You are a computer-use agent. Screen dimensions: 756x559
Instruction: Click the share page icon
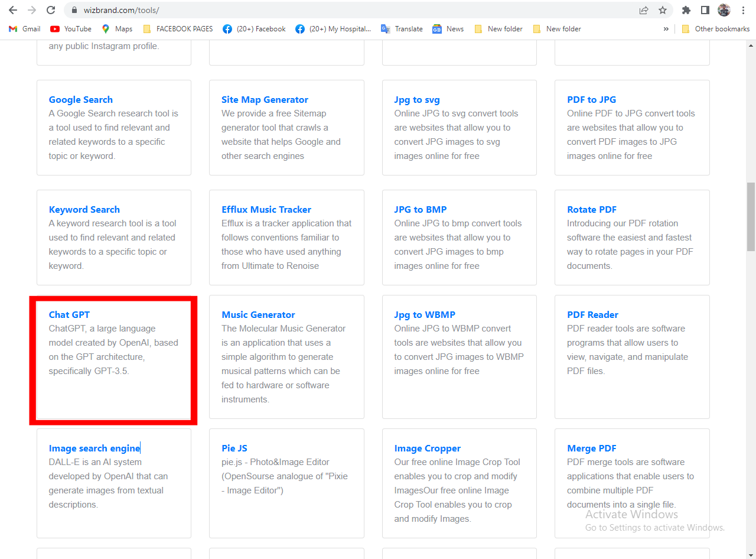pos(644,10)
